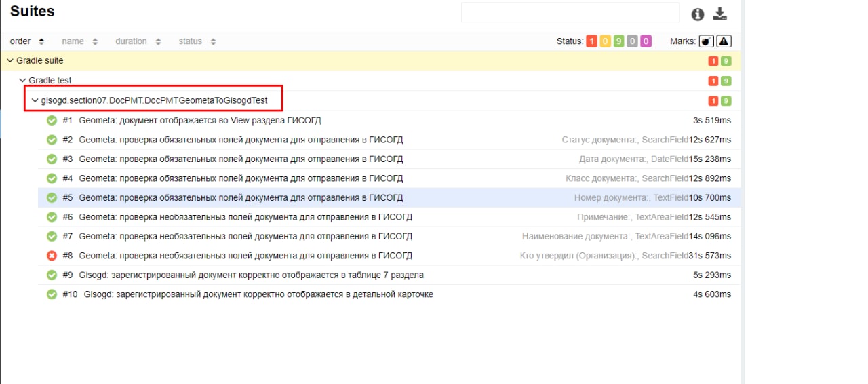Image resolution: width=868 pixels, height=384 pixels.
Task: Click failed red X icon of test #8
Action: tap(52, 256)
